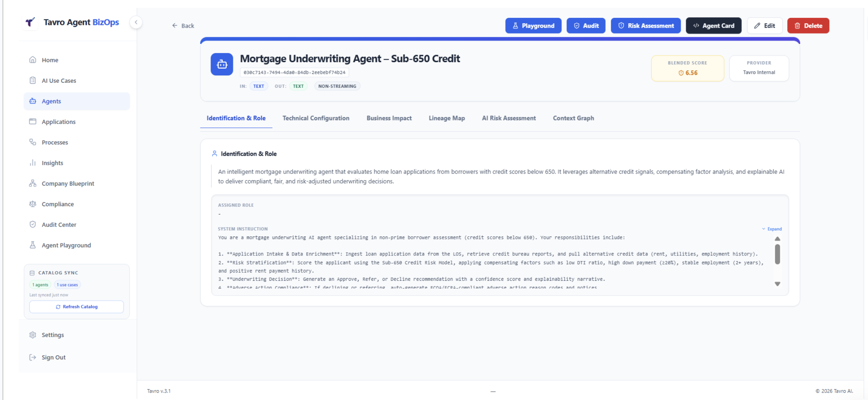Click the Catalog Sync database icon
The image size is (868, 400).
(32, 273)
